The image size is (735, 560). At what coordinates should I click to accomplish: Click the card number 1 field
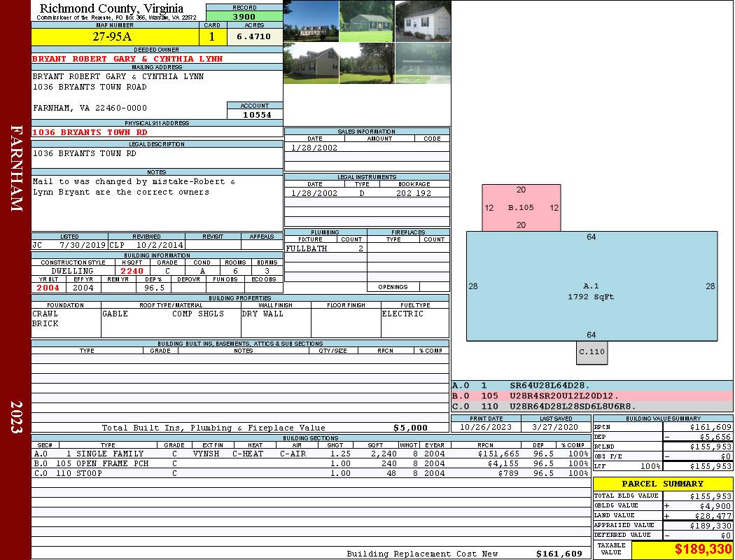point(212,36)
